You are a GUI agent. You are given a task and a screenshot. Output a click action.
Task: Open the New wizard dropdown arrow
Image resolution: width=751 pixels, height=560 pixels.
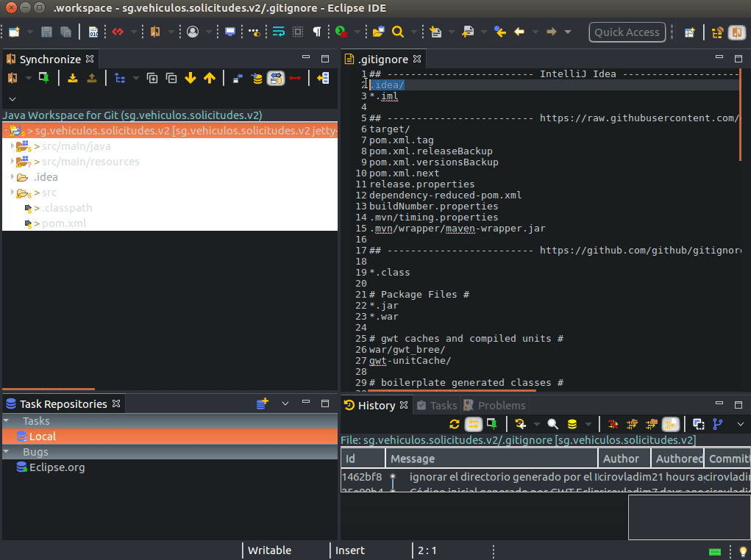click(30, 32)
